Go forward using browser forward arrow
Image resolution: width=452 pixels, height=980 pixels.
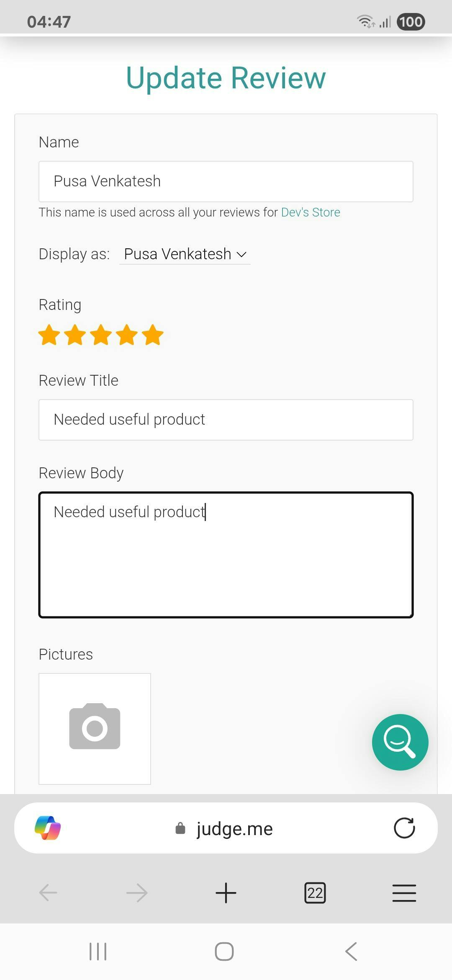click(137, 892)
